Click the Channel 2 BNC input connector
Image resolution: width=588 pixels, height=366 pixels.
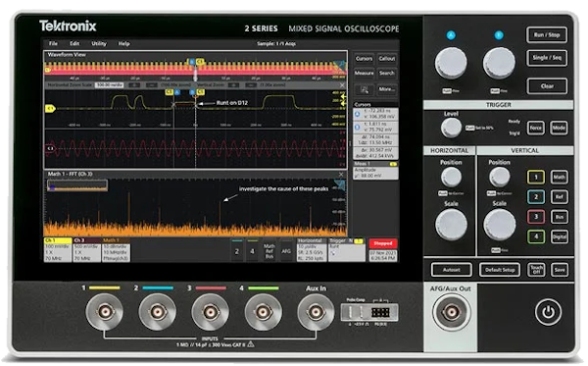157,312
